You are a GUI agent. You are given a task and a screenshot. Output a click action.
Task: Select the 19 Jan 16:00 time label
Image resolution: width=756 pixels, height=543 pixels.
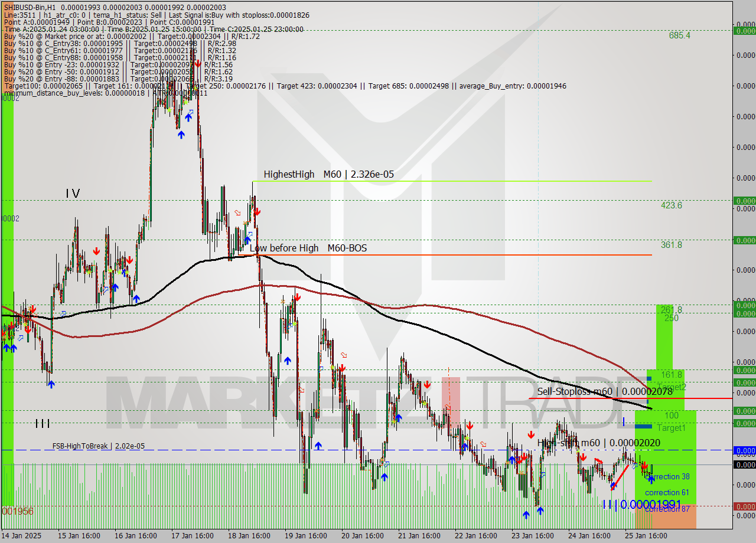point(305,536)
